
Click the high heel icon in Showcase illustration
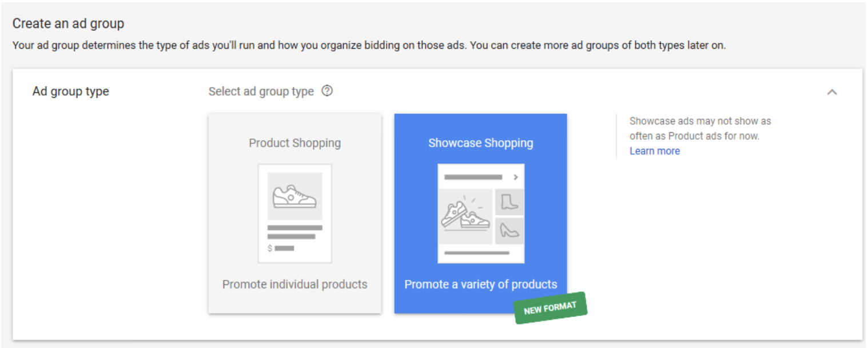tap(509, 230)
